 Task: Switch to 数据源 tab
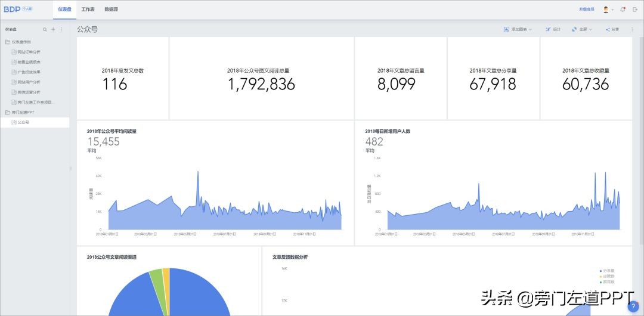point(112,10)
